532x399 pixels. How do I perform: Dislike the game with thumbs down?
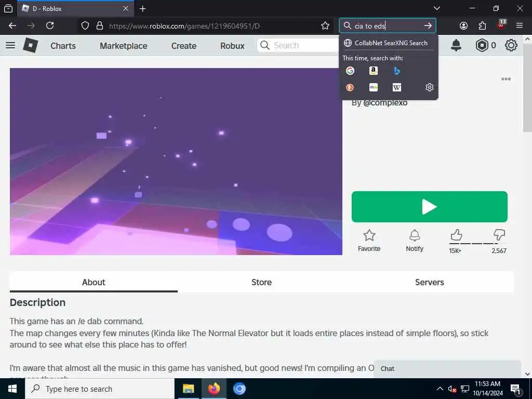coord(499,235)
